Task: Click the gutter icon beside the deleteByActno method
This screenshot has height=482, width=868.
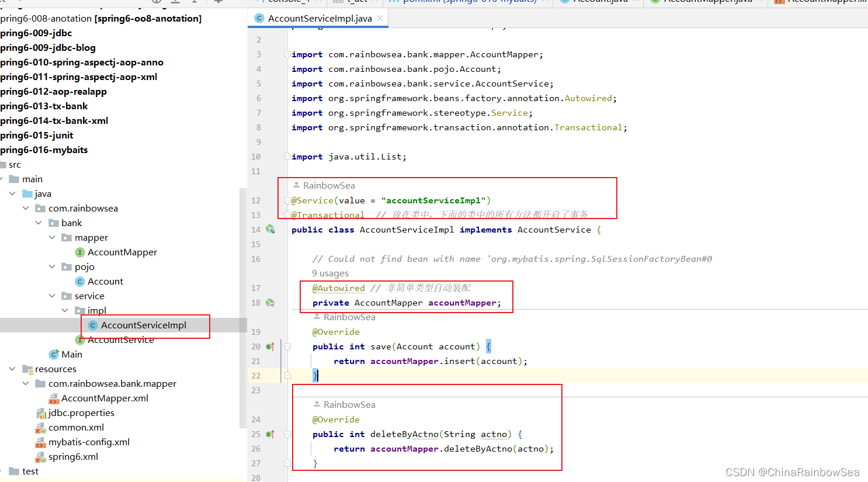Action: 270,434
